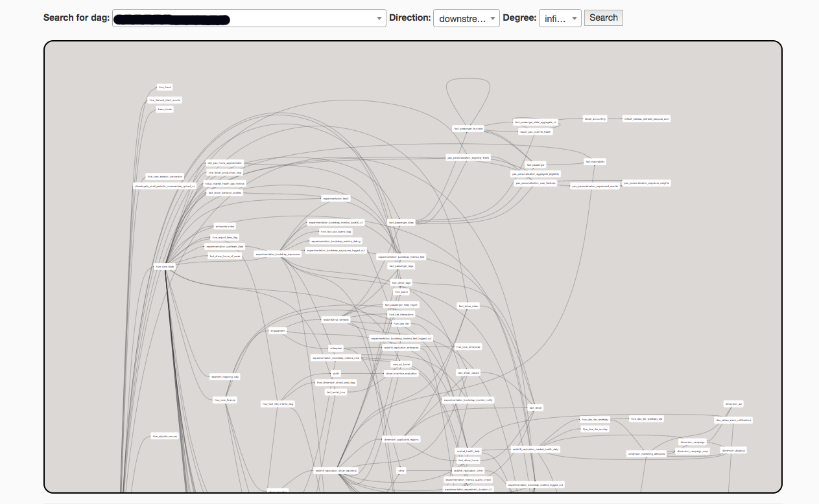This screenshot has width=819, height=504.
Task: Select the base_locale node
Action: click(165, 109)
